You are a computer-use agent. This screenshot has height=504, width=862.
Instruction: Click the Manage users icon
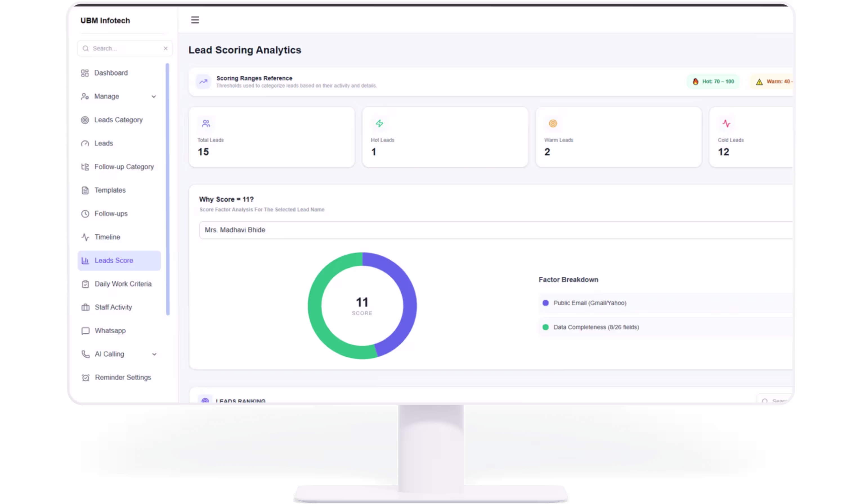click(x=85, y=96)
